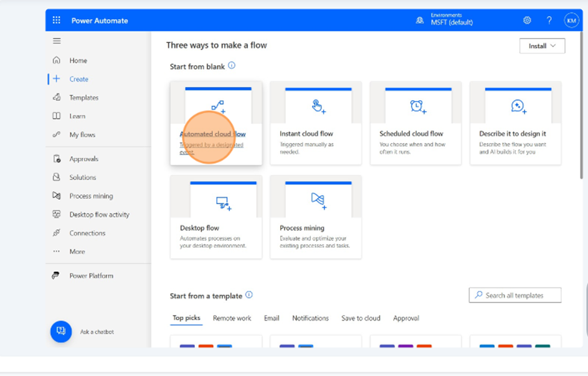The width and height of the screenshot is (588, 376).
Task: Click the Instant cloud flow hand icon
Action: (318, 106)
